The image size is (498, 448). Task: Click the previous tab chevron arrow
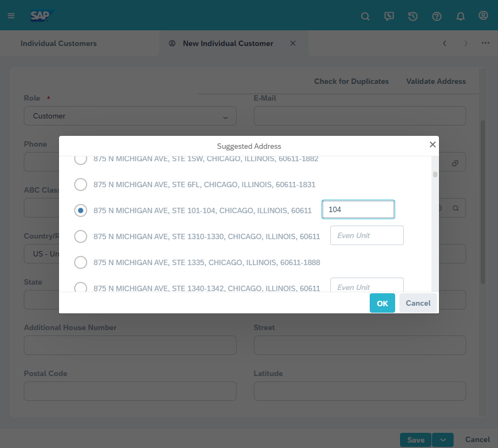click(444, 43)
